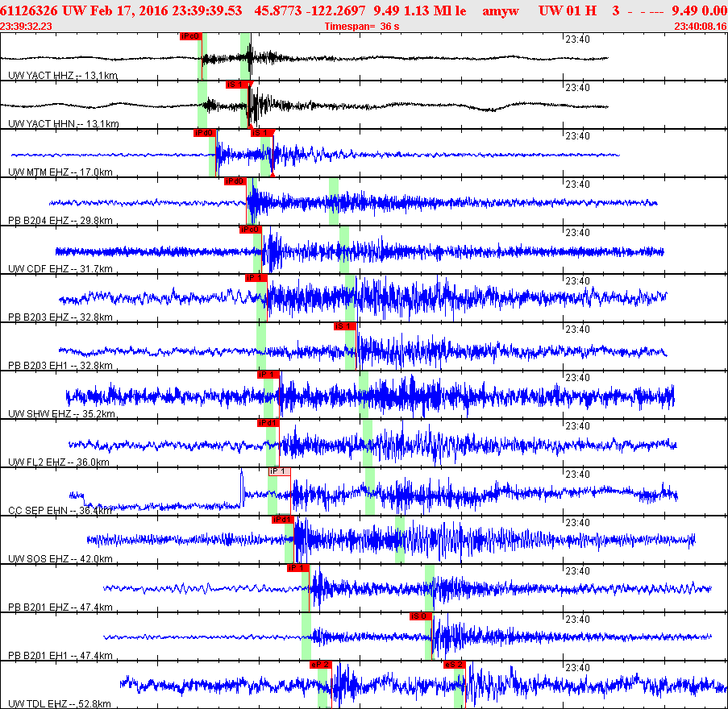The image size is (728, 709).
Task: Select the 'PB B201 EHZ -- 47.4km' label
Action: (x=60, y=607)
